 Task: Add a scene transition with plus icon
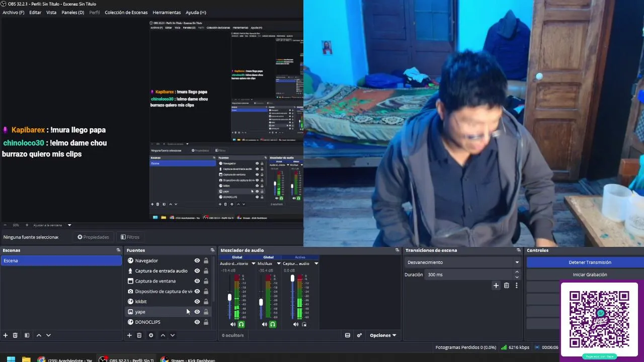496,286
